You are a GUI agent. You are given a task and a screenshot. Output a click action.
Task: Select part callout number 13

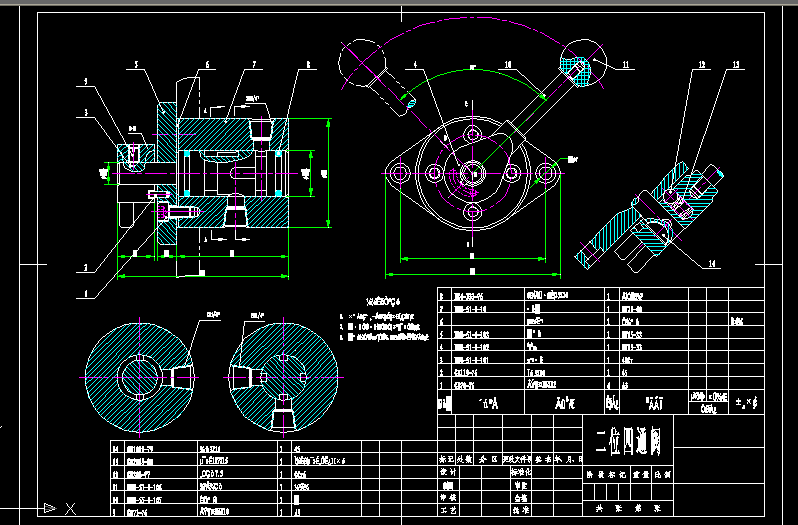735,64
